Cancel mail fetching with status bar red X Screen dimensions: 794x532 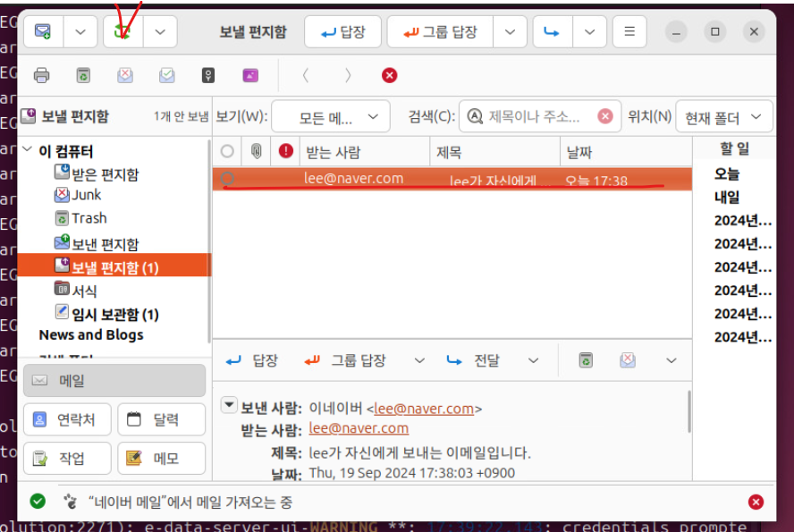click(x=756, y=502)
